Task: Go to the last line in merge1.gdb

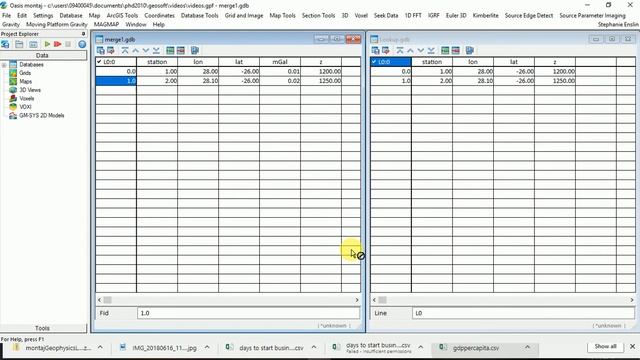Action: pyautogui.click(x=156, y=50)
